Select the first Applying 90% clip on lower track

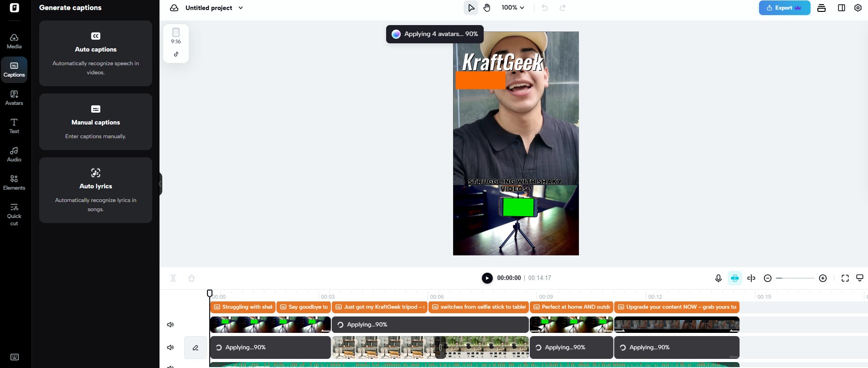click(270, 347)
